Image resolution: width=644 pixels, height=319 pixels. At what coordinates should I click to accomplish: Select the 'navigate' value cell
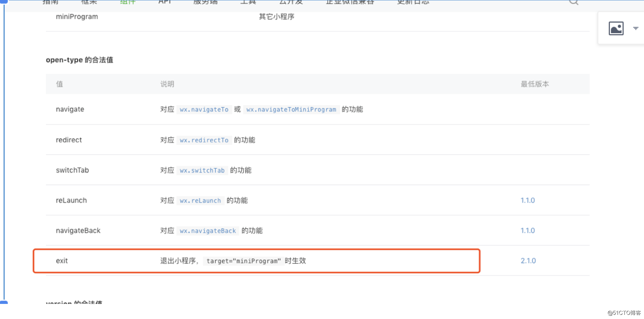[70, 109]
